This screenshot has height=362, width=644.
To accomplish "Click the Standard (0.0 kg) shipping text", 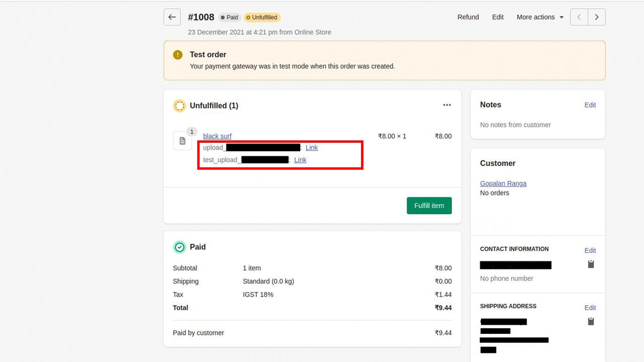I will pyautogui.click(x=268, y=282).
